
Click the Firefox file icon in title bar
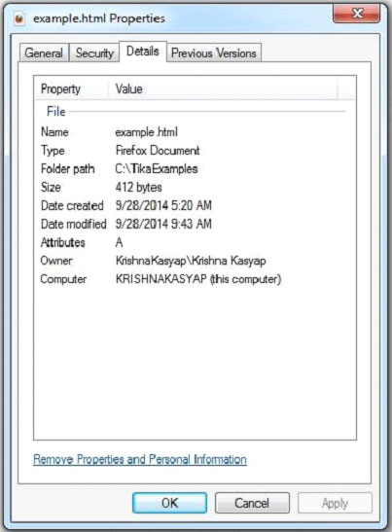point(19,18)
